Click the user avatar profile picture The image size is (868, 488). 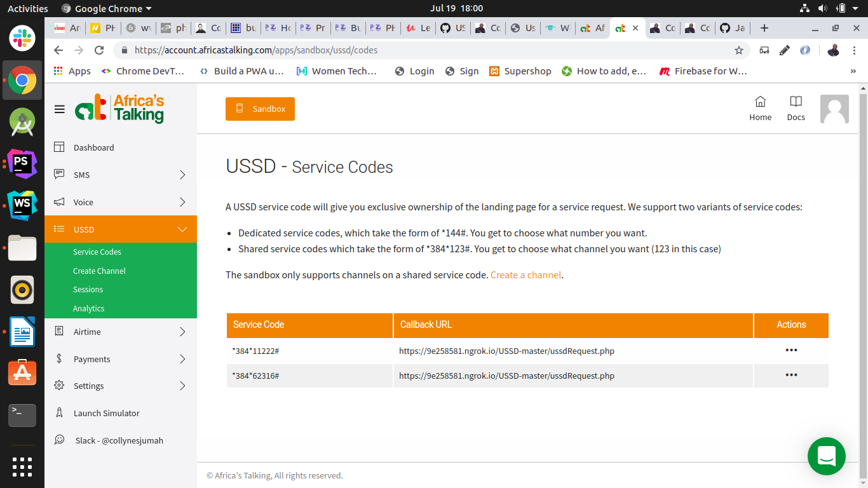tap(834, 109)
